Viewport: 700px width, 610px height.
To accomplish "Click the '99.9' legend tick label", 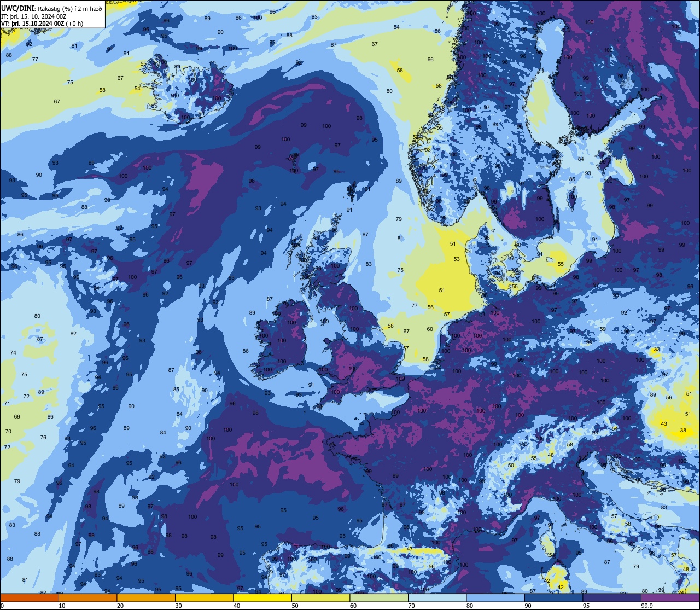I will (x=647, y=606).
